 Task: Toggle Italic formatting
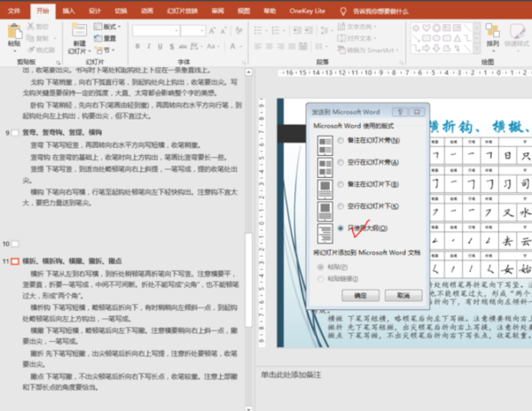[x=149, y=46]
